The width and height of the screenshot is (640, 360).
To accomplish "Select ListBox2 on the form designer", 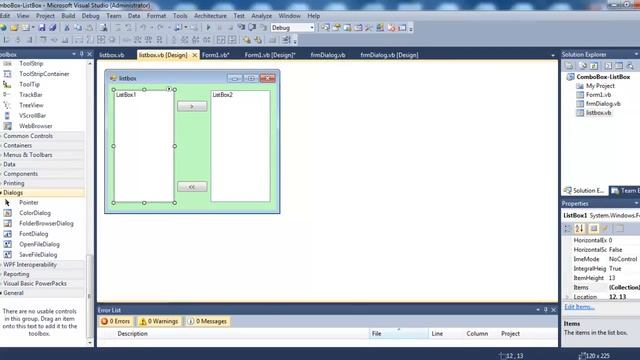I will [x=240, y=146].
